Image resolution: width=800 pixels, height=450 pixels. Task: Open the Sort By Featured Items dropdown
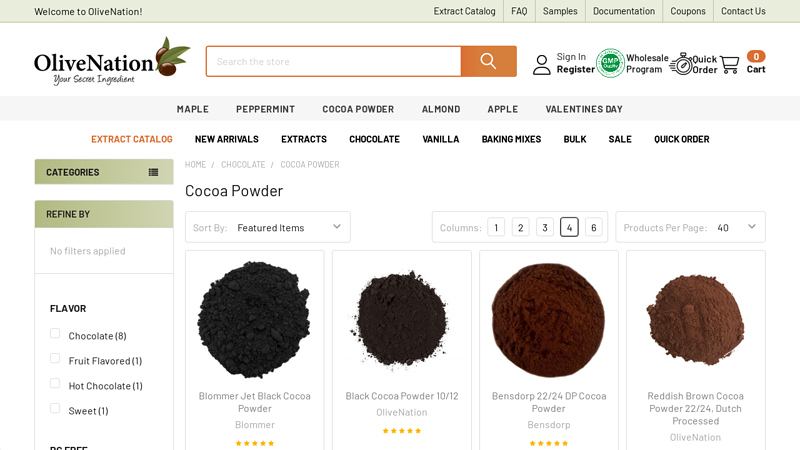(268, 227)
